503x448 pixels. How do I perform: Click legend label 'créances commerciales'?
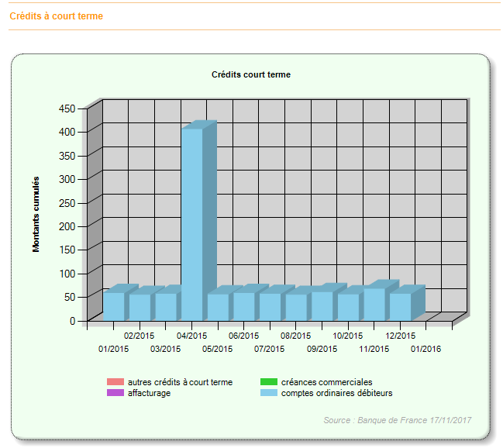tap(326, 382)
